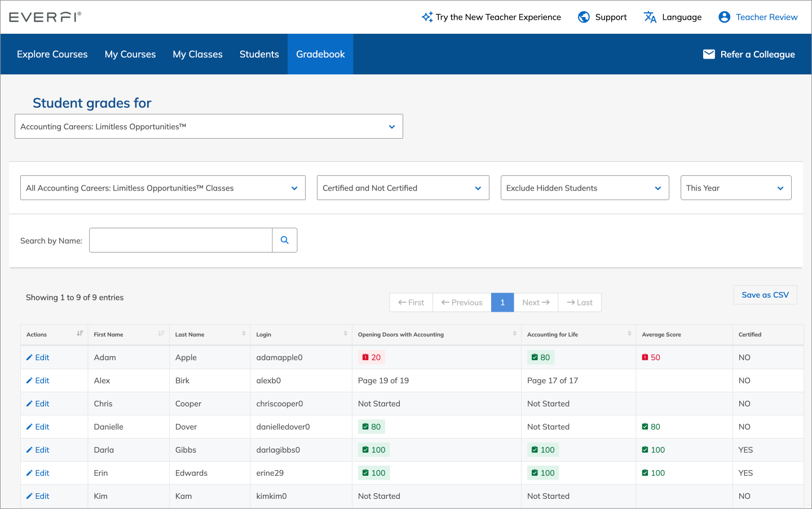Screen dimensions: 812x509
Task: Sort by Login column arrow icon
Action: tap(345, 334)
